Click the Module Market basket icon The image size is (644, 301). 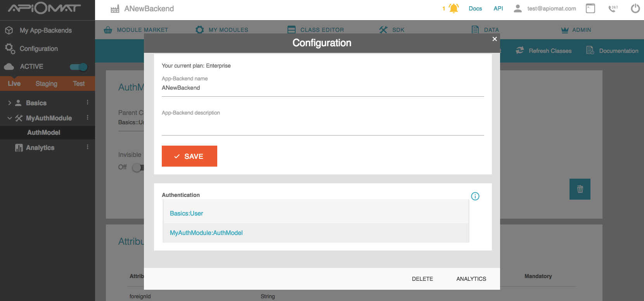pyautogui.click(x=108, y=30)
